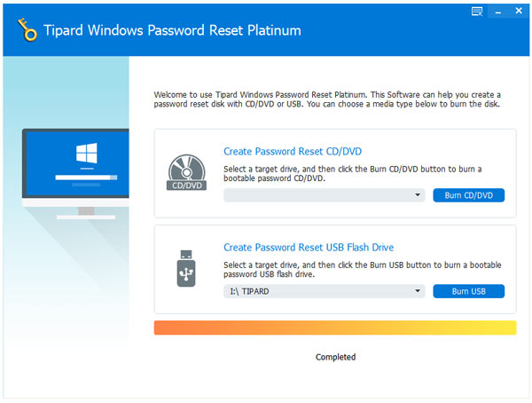Click the Create Password Reset USB Flash Drive heading
This screenshot has width=532, height=403.
(309, 247)
